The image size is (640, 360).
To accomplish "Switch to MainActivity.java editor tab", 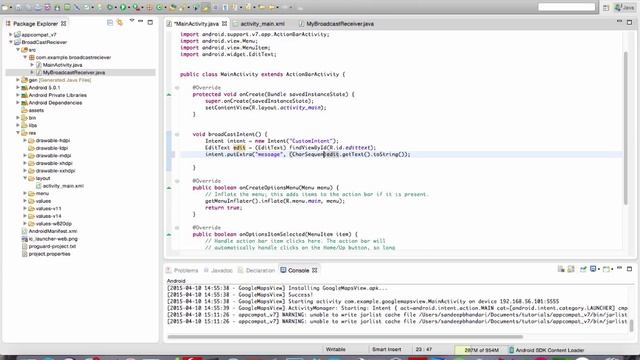I will (196, 24).
